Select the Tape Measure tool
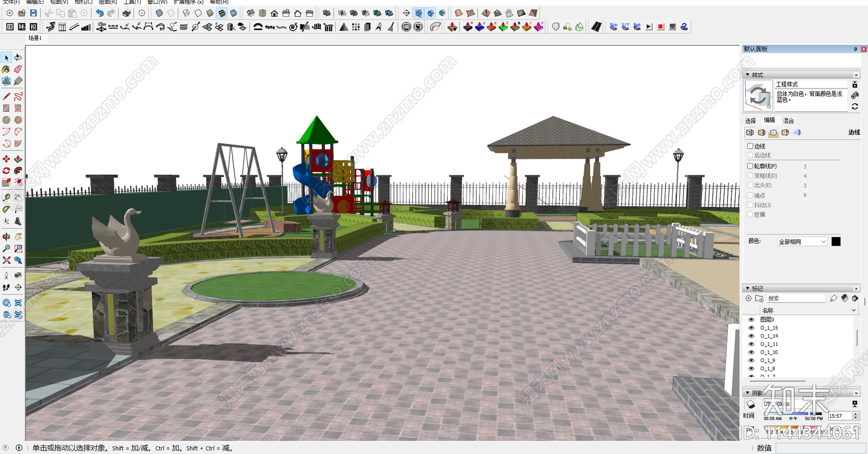The width and height of the screenshot is (868, 454). (7, 197)
